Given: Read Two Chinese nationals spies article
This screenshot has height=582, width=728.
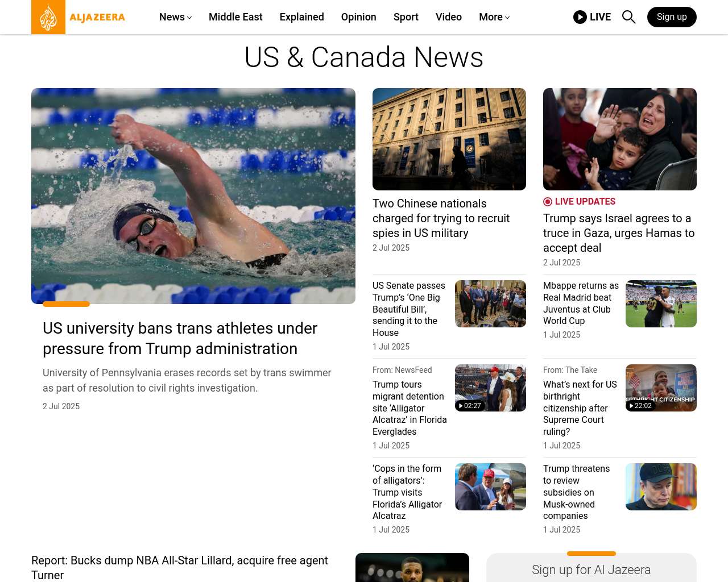Looking at the screenshot, I should click(441, 218).
